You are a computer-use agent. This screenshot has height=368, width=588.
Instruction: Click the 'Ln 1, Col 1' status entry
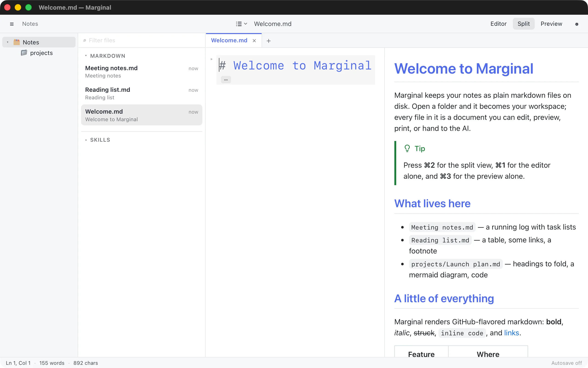coord(18,363)
